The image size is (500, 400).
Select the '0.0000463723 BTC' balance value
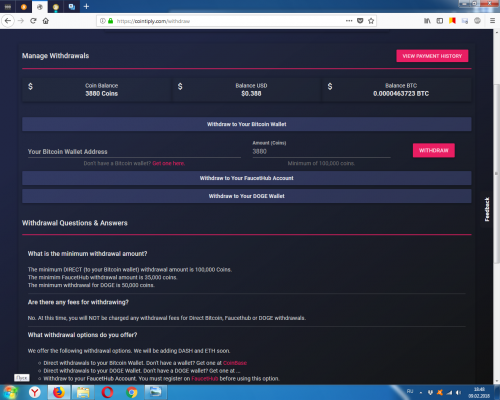(x=401, y=94)
